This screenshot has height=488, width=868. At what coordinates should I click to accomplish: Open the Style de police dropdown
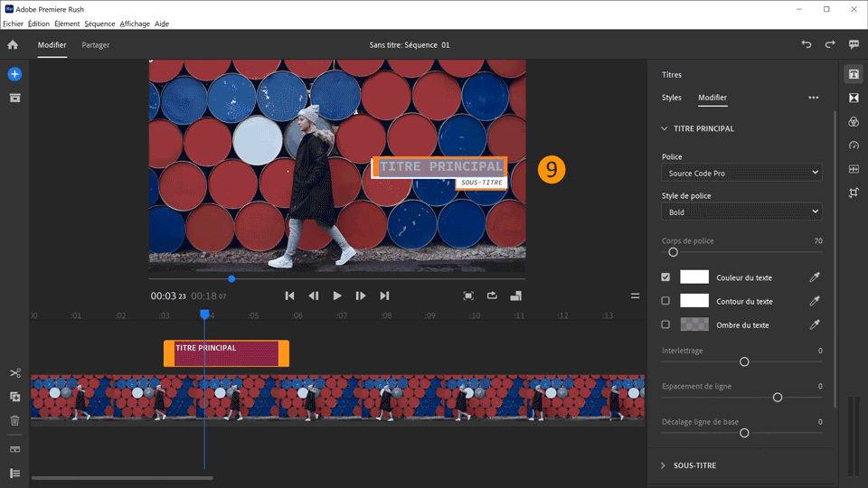741,211
